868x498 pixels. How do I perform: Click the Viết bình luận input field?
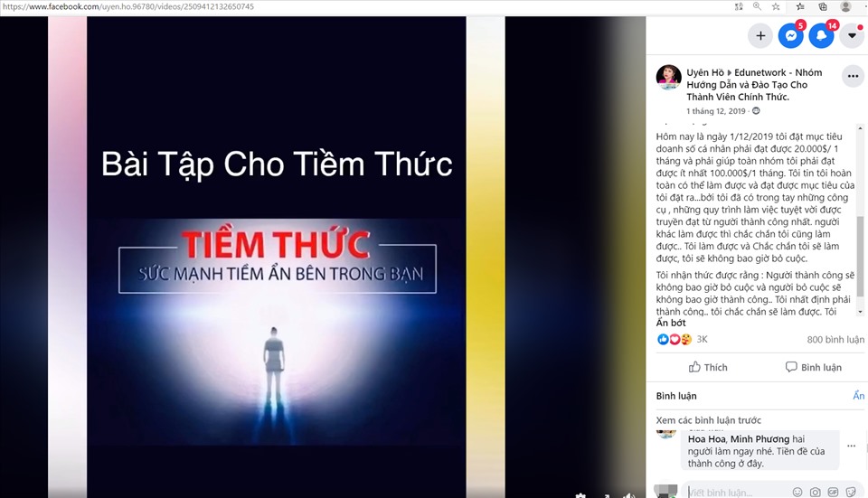click(x=736, y=492)
